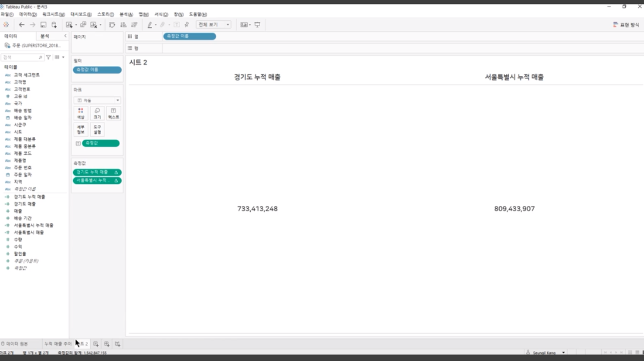The image size is (644, 361).
Task: Click the filter icon beside field search
Action: (49, 57)
